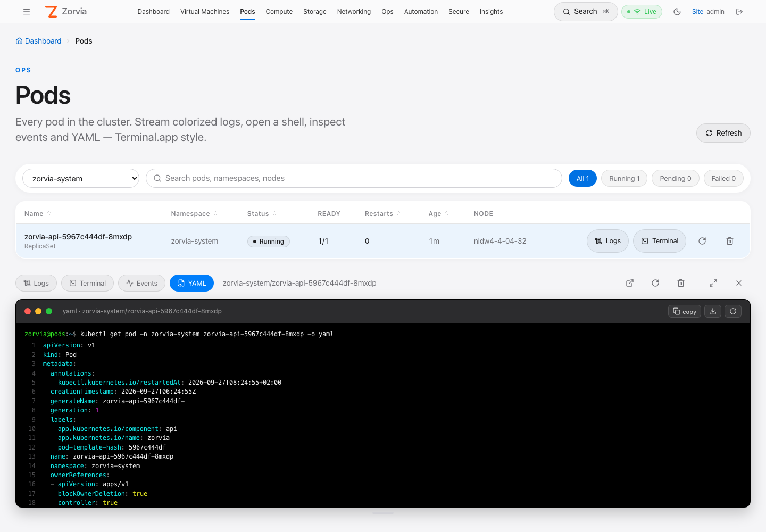The height and width of the screenshot is (532, 766).
Task: Open the zorvia-system namespace dropdown
Action: click(x=81, y=178)
